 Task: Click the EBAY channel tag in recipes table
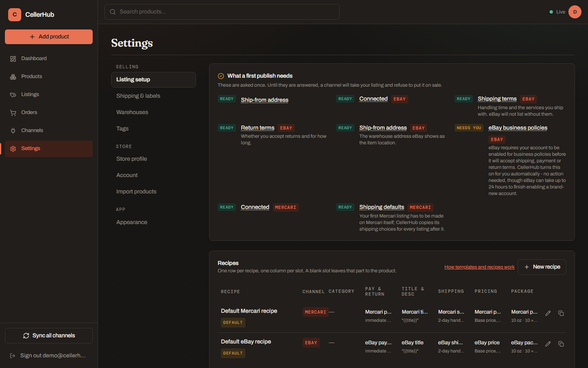(311, 343)
